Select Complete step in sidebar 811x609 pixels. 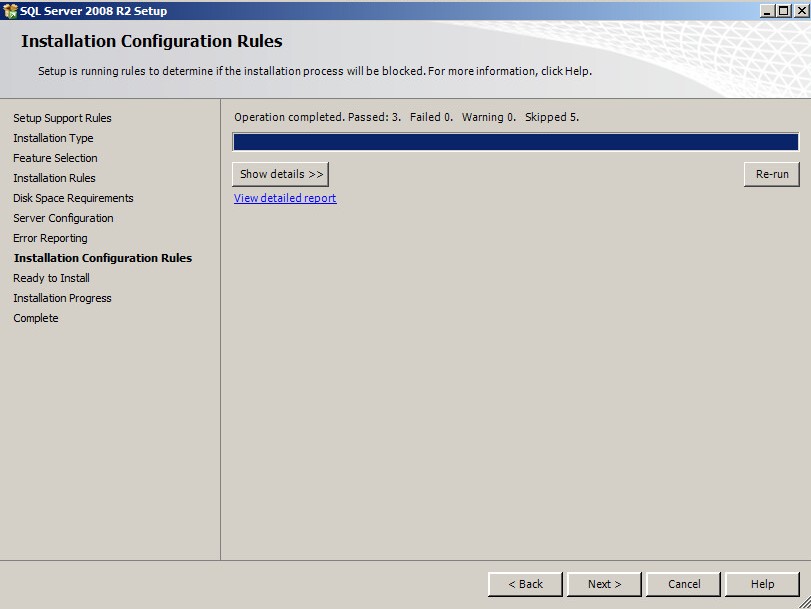point(36,318)
